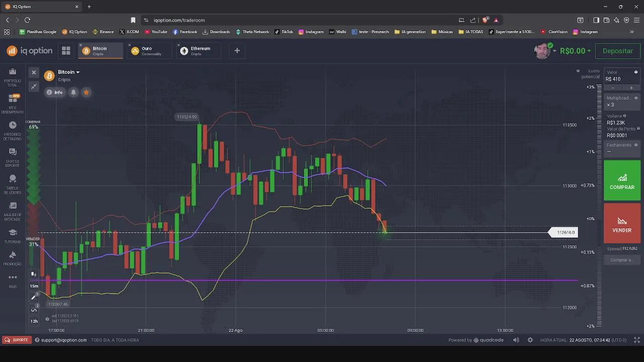This screenshot has width=644, height=362.
Task: Click the Valor amount input field
Action: (622, 76)
